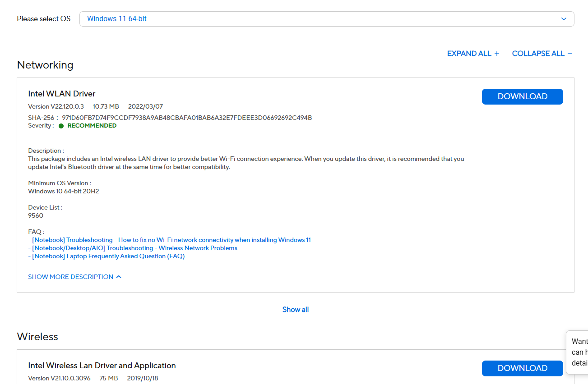Click the Intel WLAN Driver description paragraph
Viewport: 588px width, 384px height.
point(246,163)
